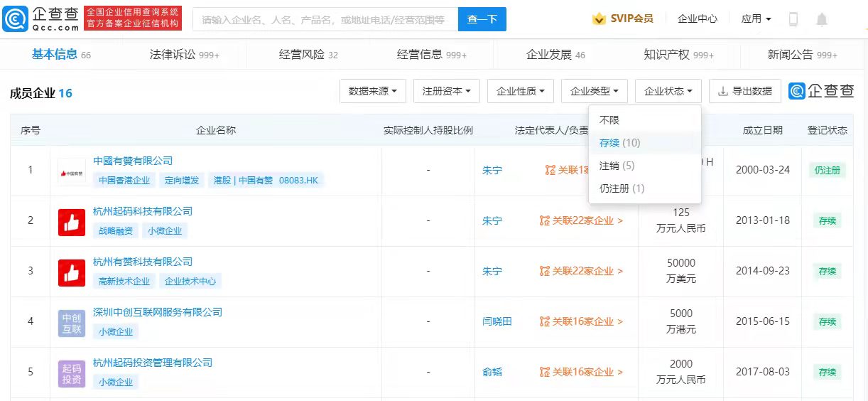The width and height of the screenshot is (868, 401).
Task: Click the 查一下 search button
Action: click(x=482, y=20)
